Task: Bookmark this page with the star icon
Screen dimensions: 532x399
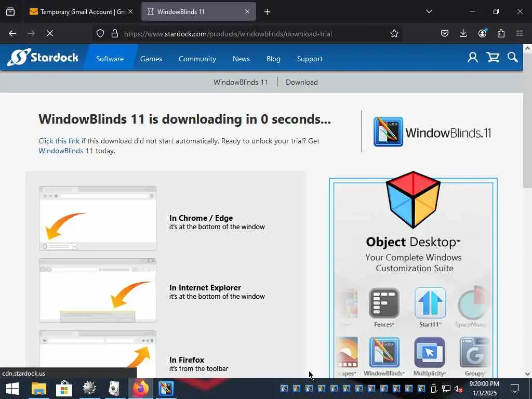Action: (x=394, y=34)
